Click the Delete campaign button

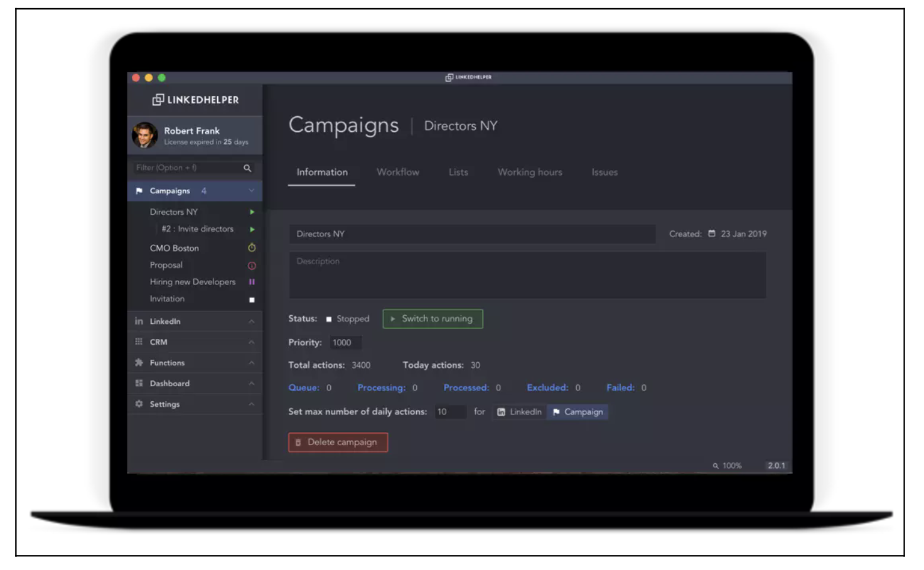click(338, 442)
